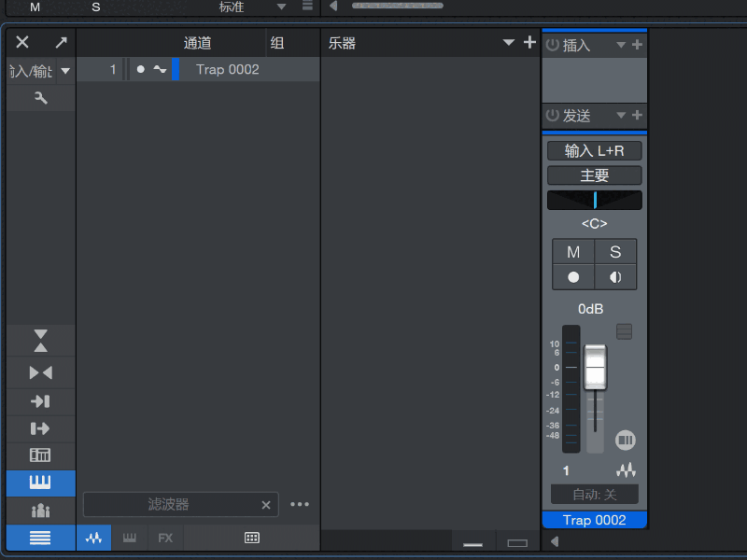Open the 插入 panel dropdown arrow

point(620,42)
